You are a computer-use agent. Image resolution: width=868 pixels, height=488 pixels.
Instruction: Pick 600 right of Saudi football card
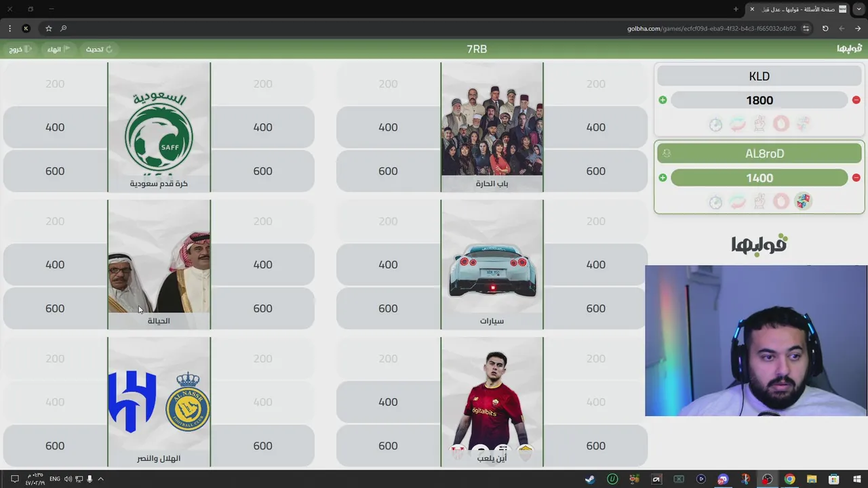coord(262,171)
